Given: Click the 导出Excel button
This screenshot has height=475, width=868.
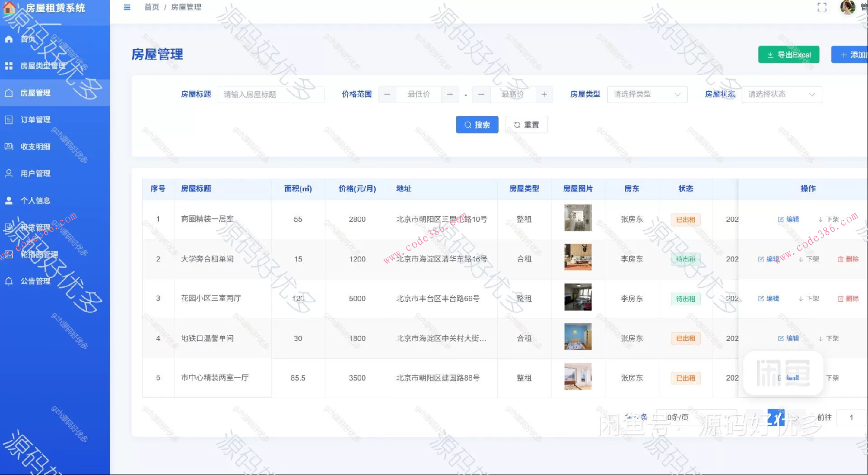Looking at the screenshot, I should 788,54.
